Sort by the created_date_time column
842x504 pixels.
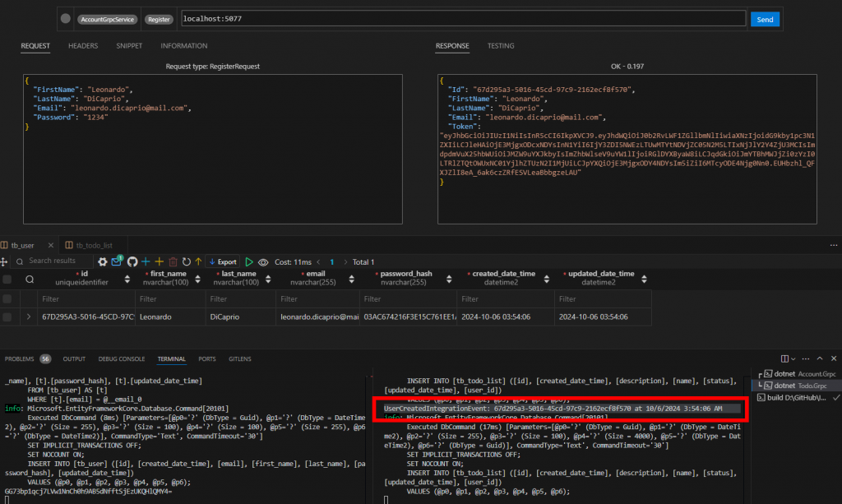tap(546, 279)
